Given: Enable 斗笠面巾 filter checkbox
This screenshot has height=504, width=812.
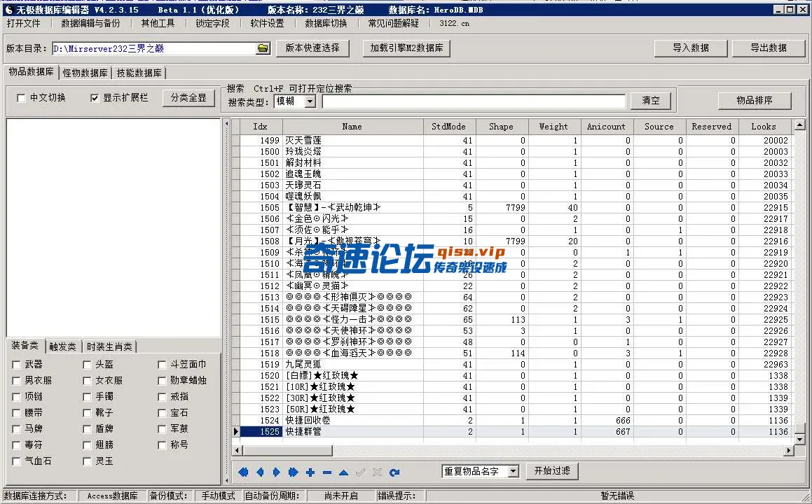Looking at the screenshot, I should click(162, 365).
